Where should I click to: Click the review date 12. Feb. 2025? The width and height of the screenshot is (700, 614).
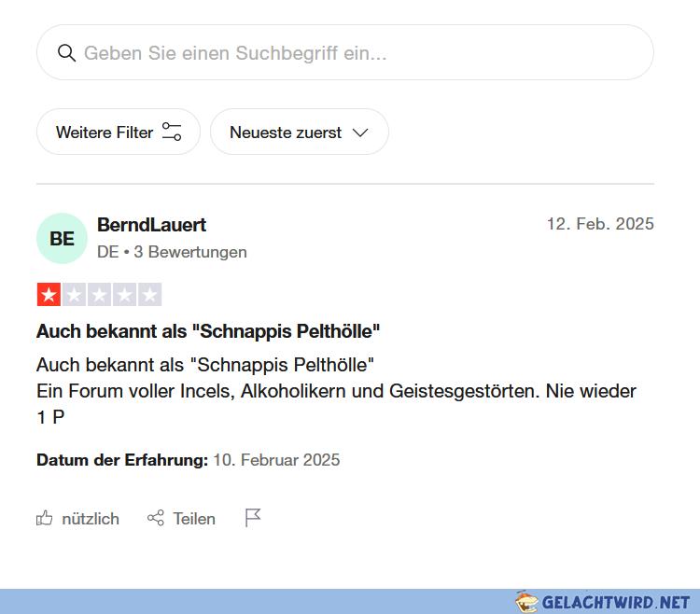point(600,224)
